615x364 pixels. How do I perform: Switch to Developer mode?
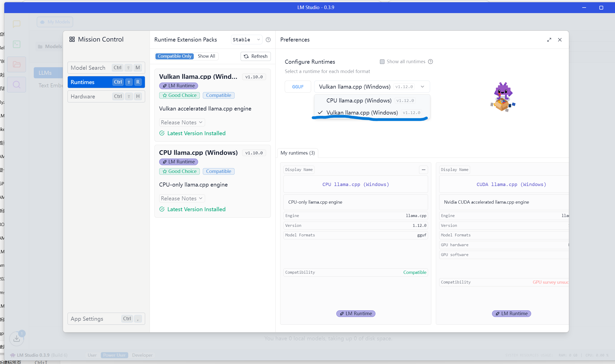[x=142, y=355]
